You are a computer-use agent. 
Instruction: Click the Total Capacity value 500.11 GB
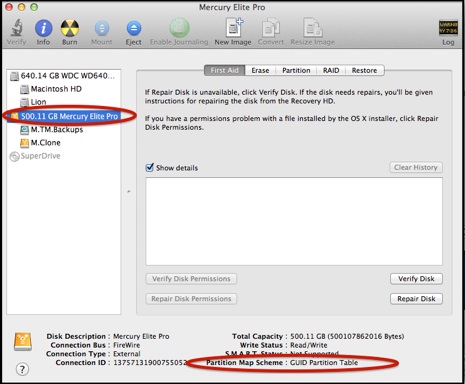point(347,336)
